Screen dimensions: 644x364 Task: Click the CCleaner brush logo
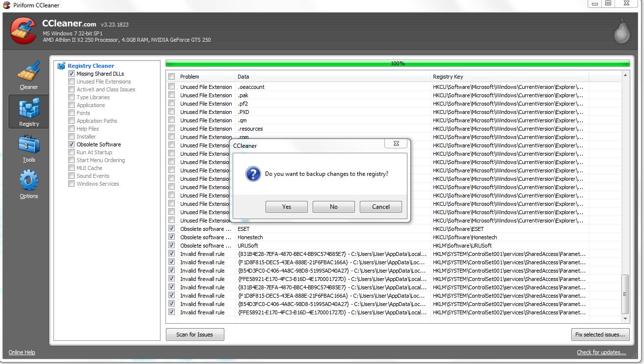[x=23, y=30]
